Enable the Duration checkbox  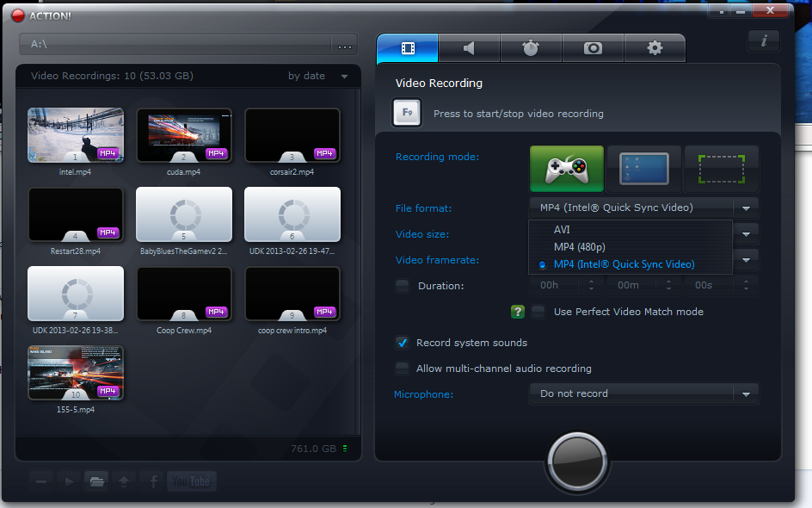(x=403, y=286)
